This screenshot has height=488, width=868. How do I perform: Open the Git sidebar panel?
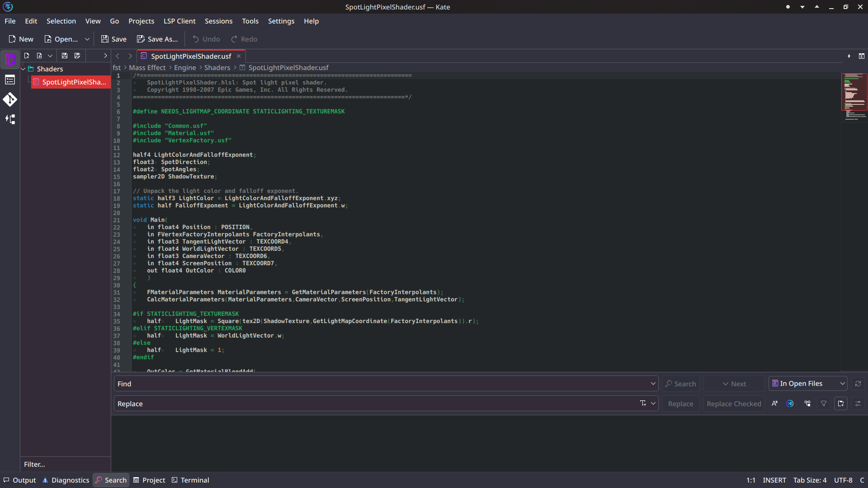[x=10, y=99]
